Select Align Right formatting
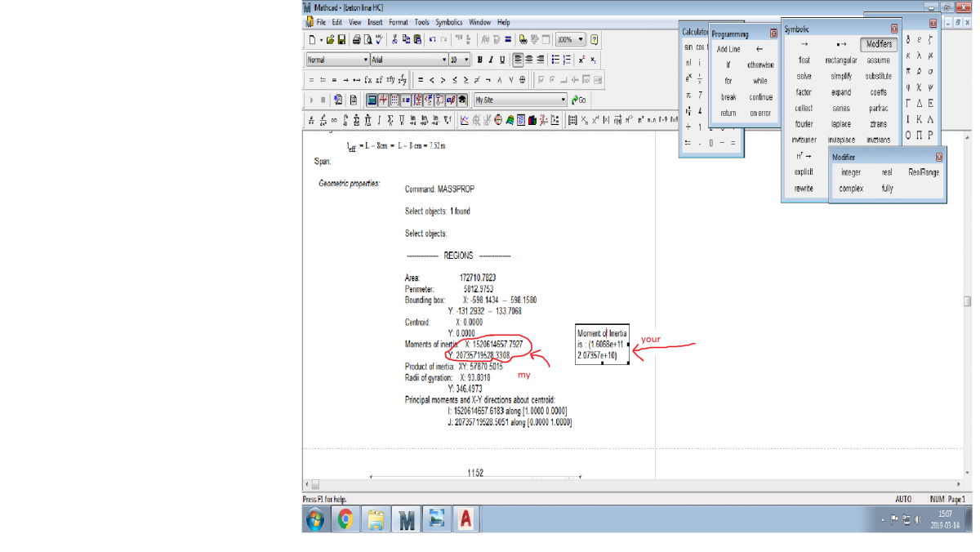 coord(540,60)
